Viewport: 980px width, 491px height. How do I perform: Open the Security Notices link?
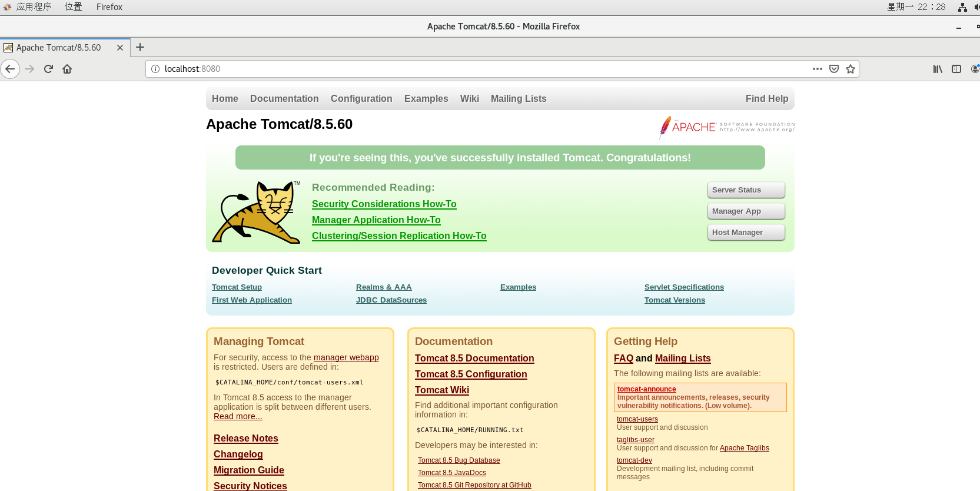[250, 486]
